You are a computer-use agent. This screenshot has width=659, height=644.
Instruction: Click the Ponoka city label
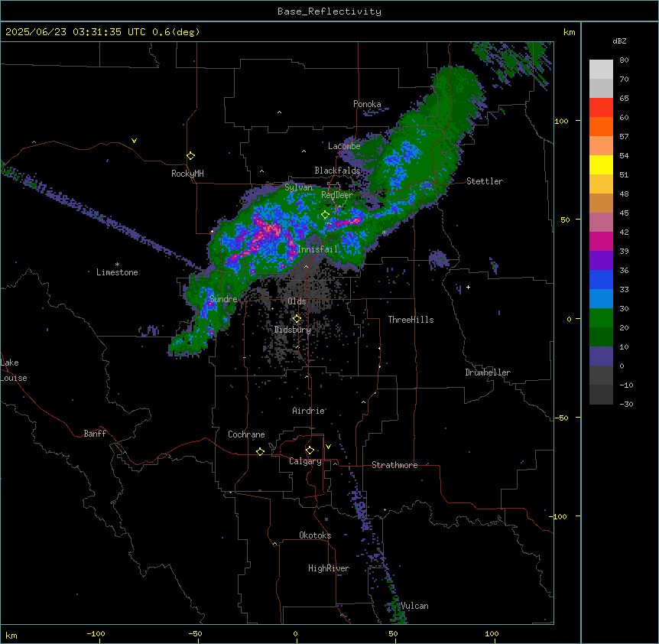pos(367,104)
